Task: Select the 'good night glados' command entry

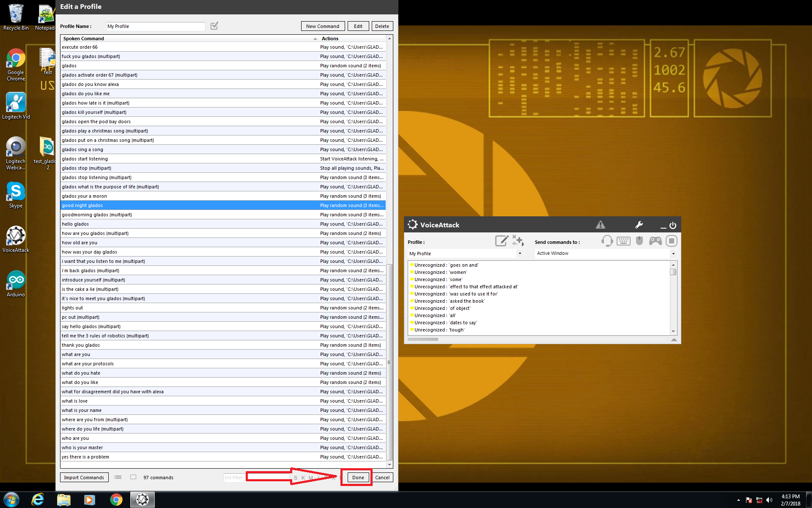Action: [223, 205]
